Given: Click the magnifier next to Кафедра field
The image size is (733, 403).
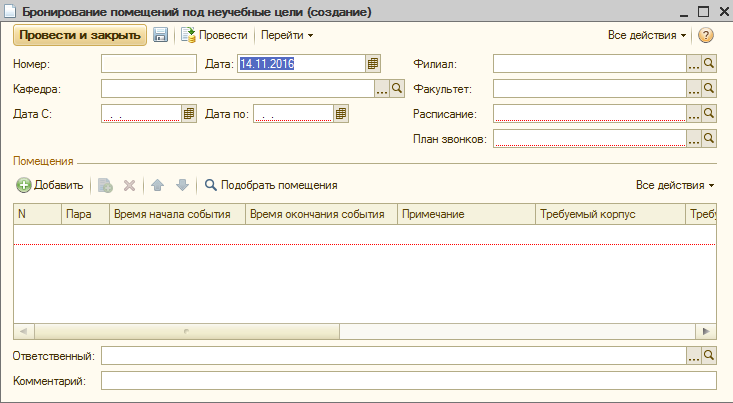Looking at the screenshot, I should 397,88.
